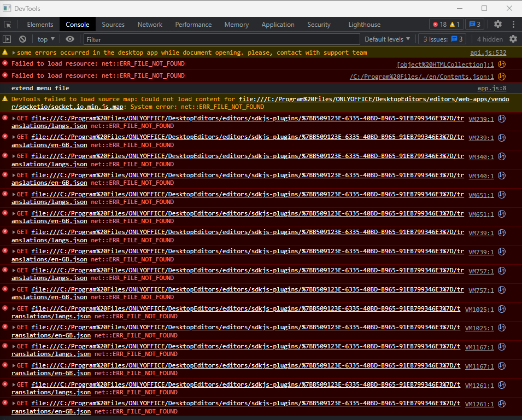The width and height of the screenshot is (522, 420).
Task: Open console settings gear beside hidden count
Action: point(513,39)
